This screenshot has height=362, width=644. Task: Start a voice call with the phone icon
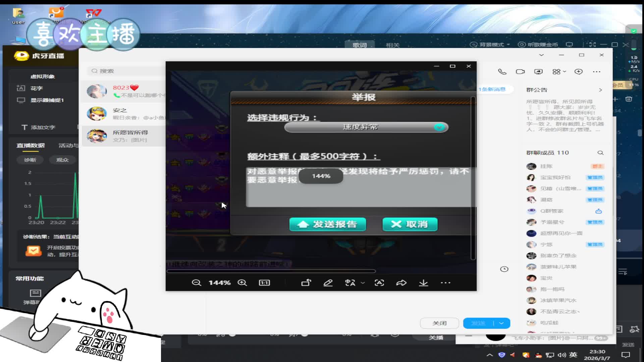coord(502,72)
